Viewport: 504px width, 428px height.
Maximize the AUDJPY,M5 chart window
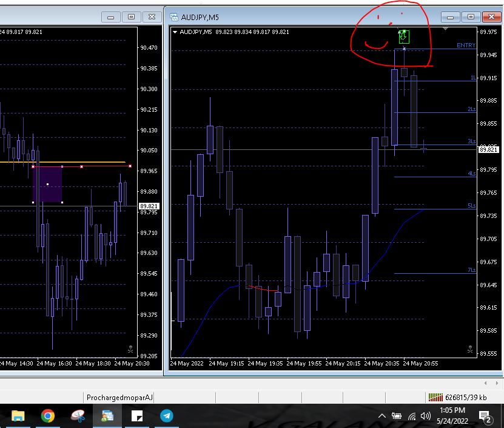[471, 17]
